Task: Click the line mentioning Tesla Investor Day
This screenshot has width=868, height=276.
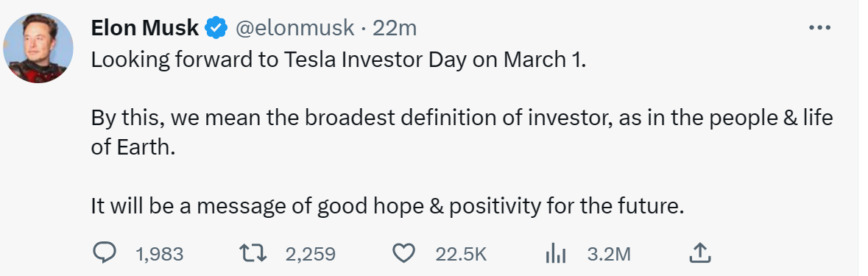Action: coord(338,60)
